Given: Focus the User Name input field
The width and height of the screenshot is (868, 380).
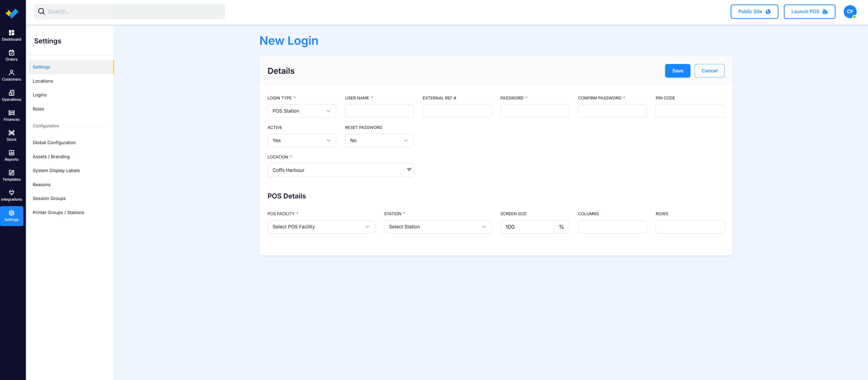Looking at the screenshot, I should 379,111.
